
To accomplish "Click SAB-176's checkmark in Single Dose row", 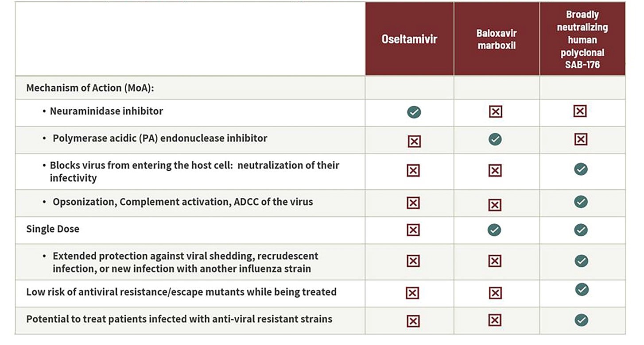I will click(581, 230).
